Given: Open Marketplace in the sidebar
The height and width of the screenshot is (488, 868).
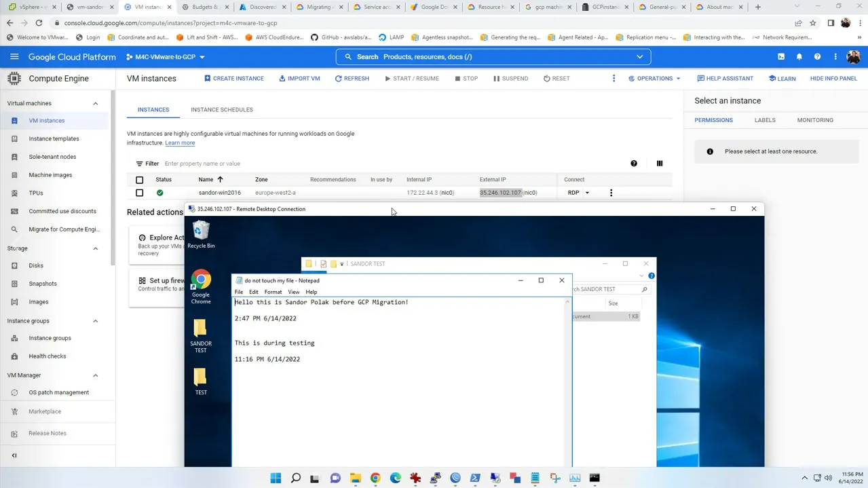Looking at the screenshot, I should pos(45,411).
